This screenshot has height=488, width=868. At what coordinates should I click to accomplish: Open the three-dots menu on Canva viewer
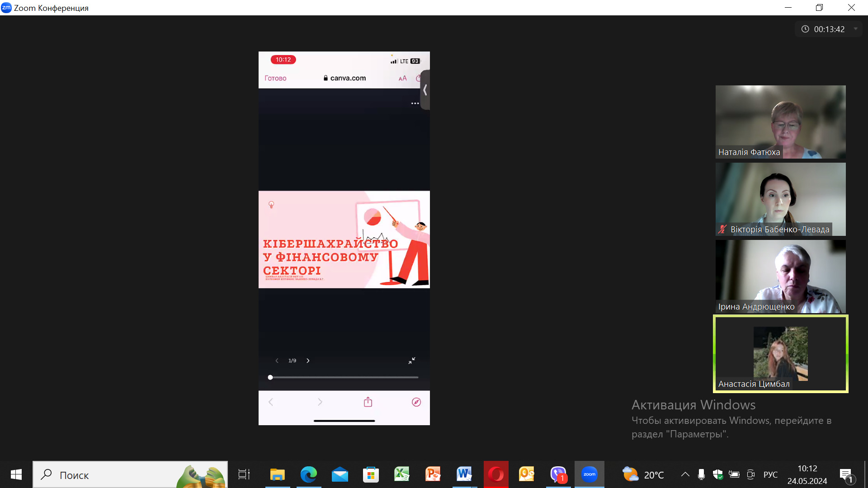(415, 103)
